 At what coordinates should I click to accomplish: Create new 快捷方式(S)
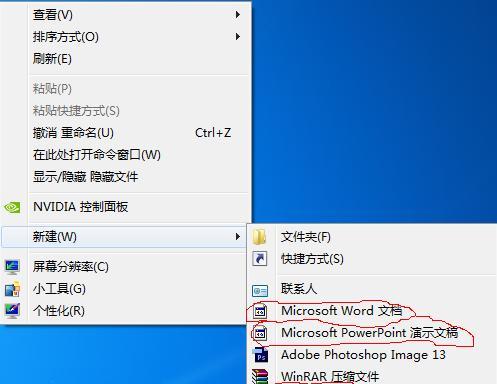[372, 259]
